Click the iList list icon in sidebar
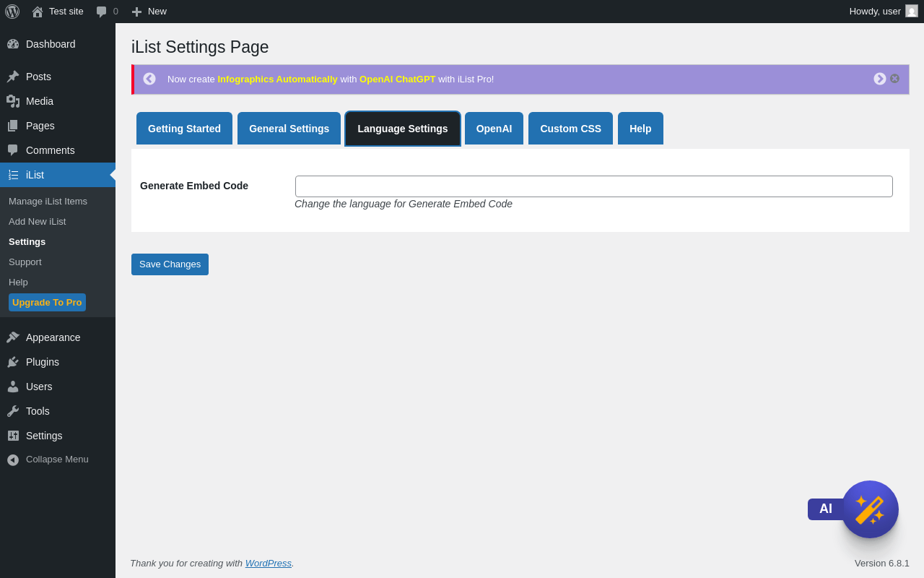Image resolution: width=924 pixels, height=578 pixels. pyautogui.click(x=13, y=175)
